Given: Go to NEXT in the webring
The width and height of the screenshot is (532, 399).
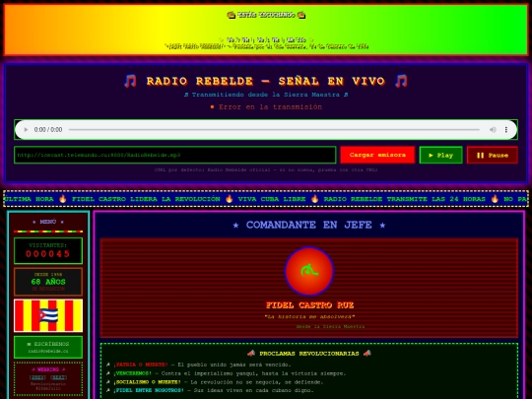Looking at the screenshot, I should tap(59, 377).
